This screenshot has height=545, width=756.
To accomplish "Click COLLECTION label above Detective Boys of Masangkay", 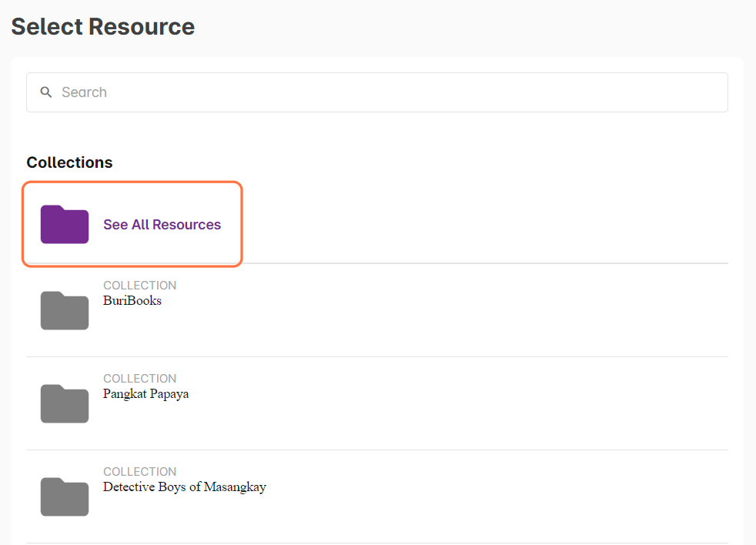I will tap(139, 472).
